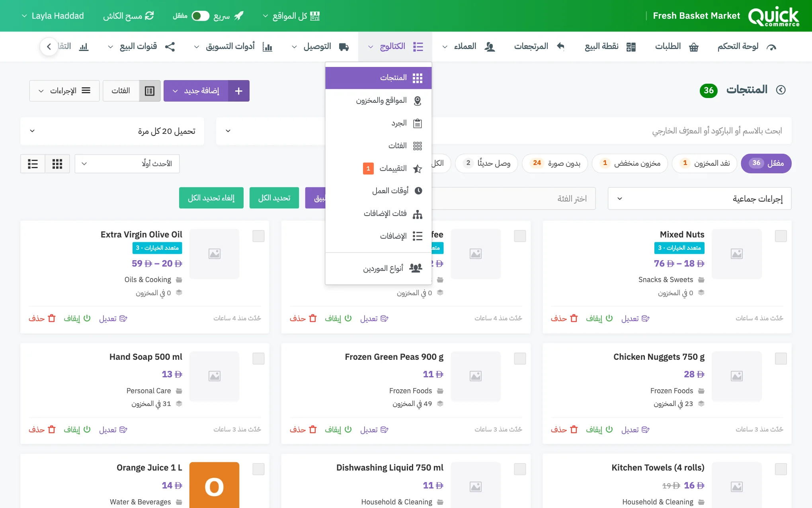
Task: Select the بدون صورة filter chip
Action: tap(555, 163)
